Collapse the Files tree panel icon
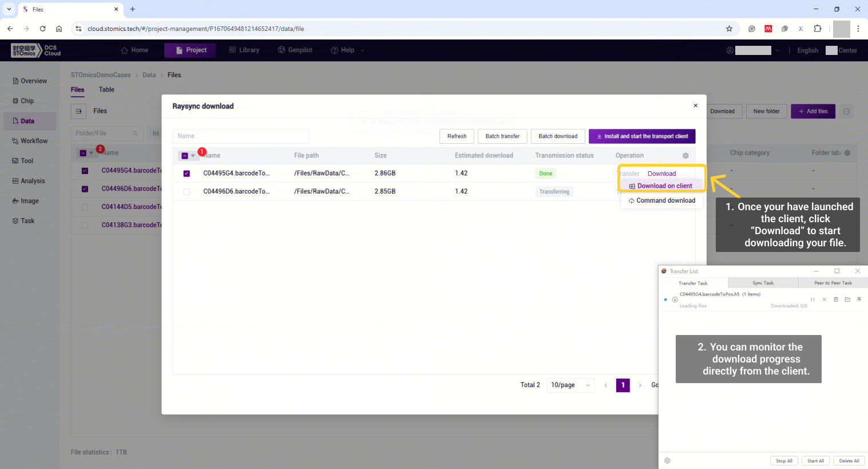Viewport: 868px width, 469px height. [78, 111]
